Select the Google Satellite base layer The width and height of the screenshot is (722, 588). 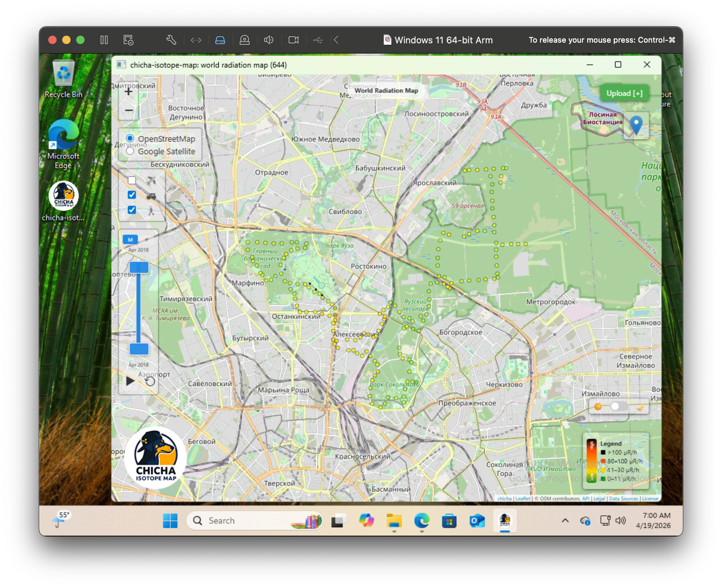[x=130, y=151]
